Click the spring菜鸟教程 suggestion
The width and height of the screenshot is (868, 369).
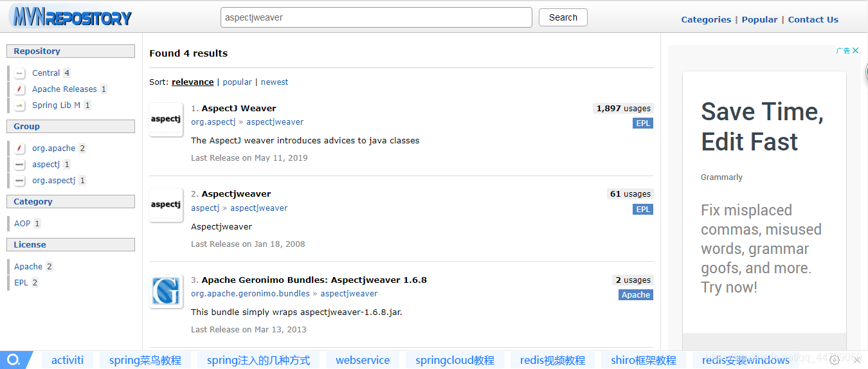(145, 360)
